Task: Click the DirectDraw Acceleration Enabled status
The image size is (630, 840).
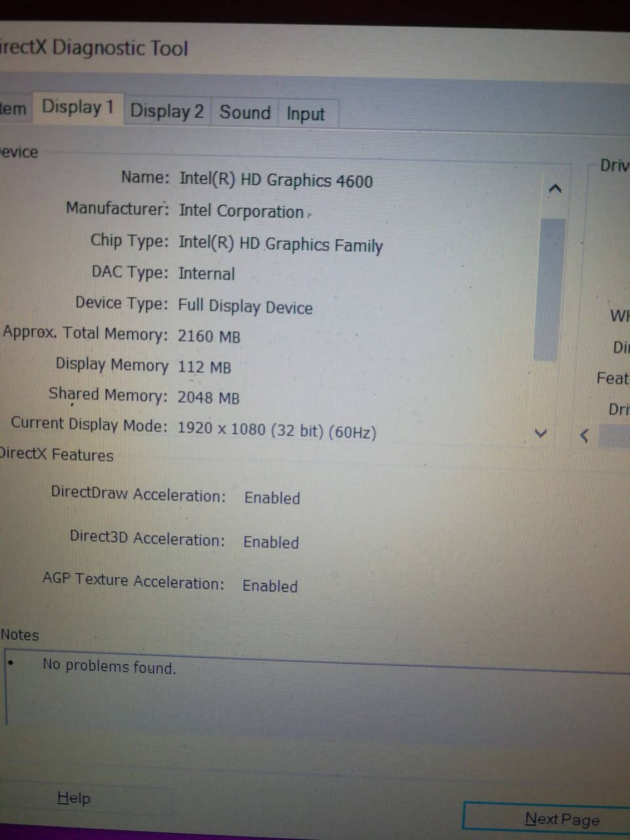Action: 272,498
